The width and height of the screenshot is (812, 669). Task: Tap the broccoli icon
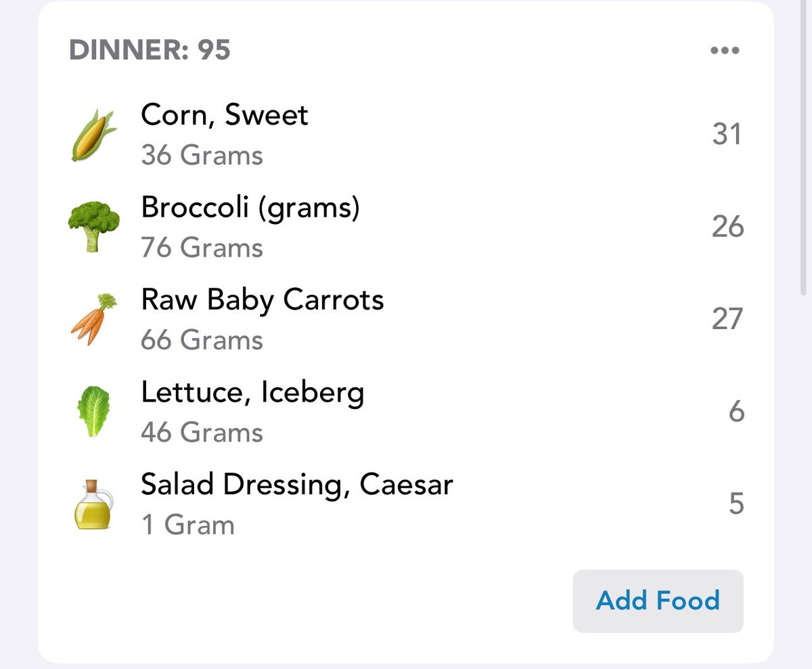point(93,227)
